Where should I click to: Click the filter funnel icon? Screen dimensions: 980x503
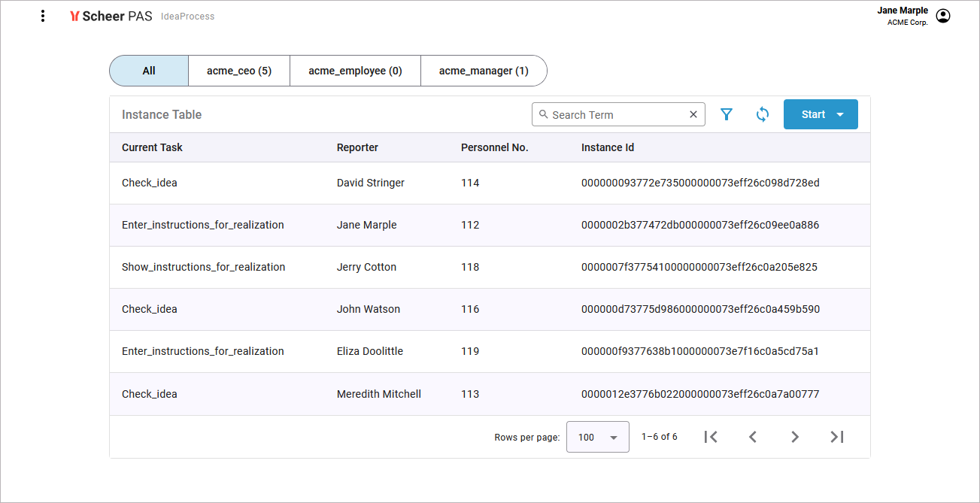tap(726, 114)
